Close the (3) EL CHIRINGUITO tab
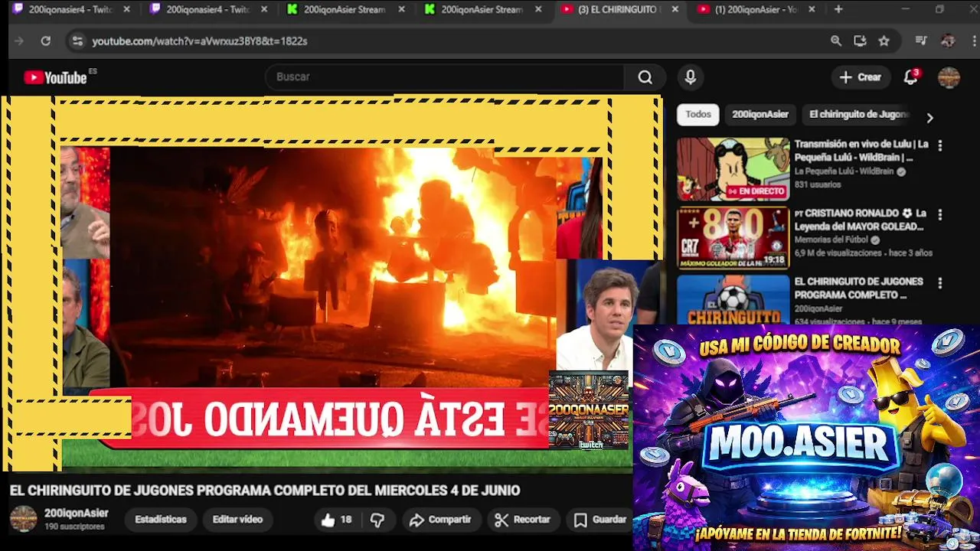This screenshot has height=551, width=980. coord(675,10)
